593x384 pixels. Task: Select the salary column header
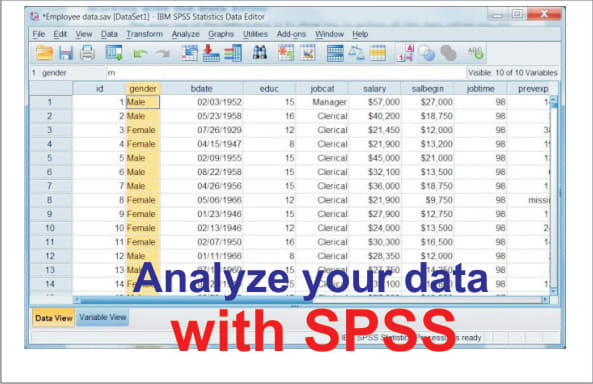[375, 89]
